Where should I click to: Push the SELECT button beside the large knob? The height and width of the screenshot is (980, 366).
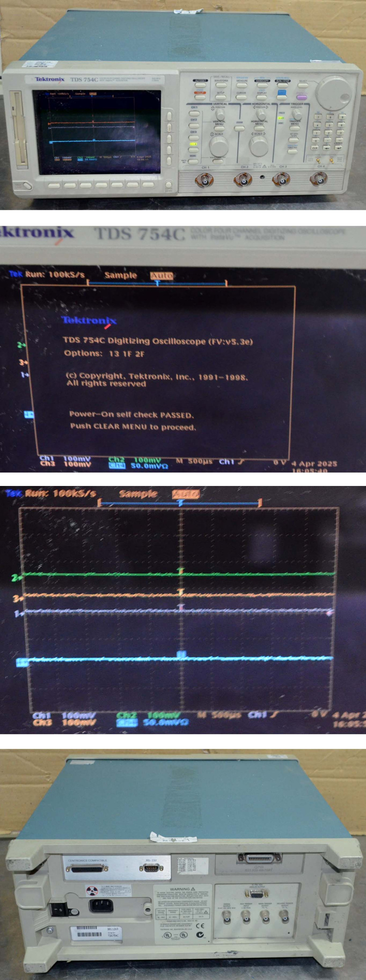pos(303,86)
